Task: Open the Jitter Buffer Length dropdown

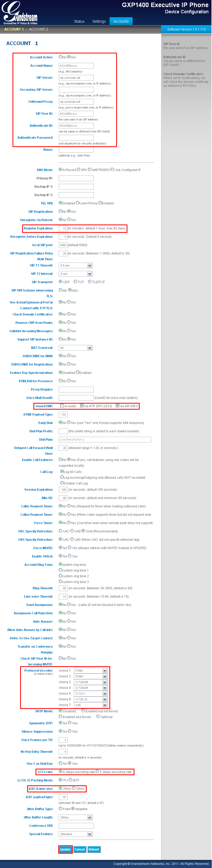Action: click(76, 817)
